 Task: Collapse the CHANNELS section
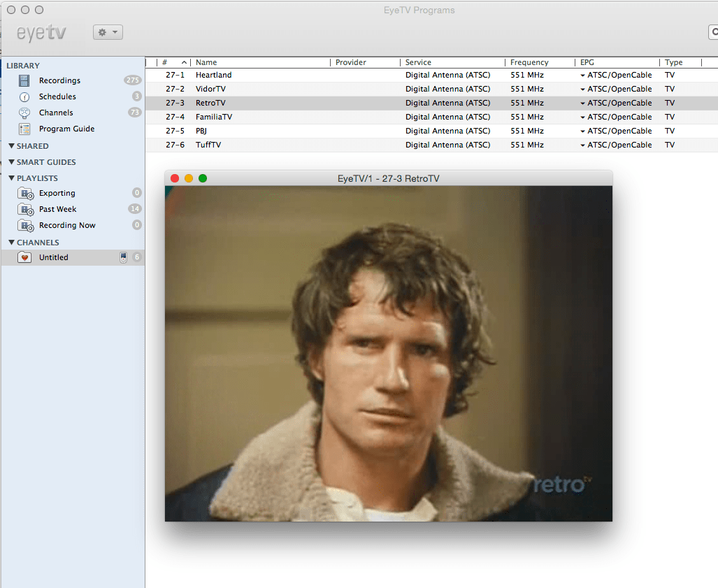[11, 242]
